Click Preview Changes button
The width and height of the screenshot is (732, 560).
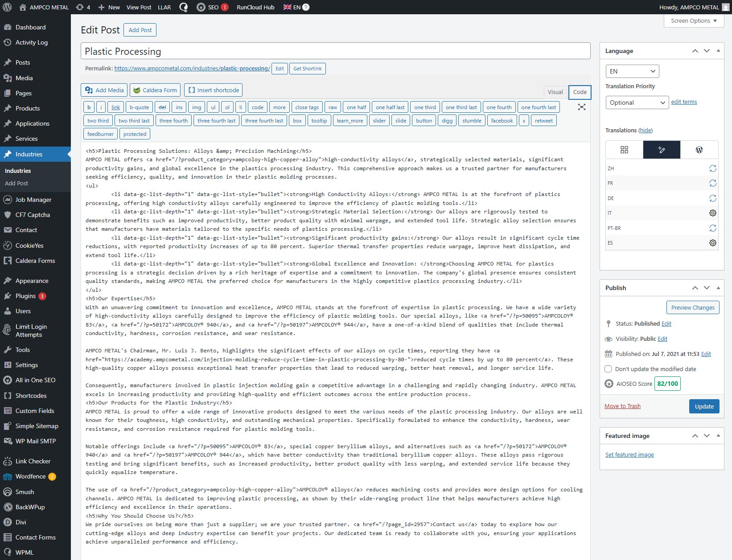[693, 307]
